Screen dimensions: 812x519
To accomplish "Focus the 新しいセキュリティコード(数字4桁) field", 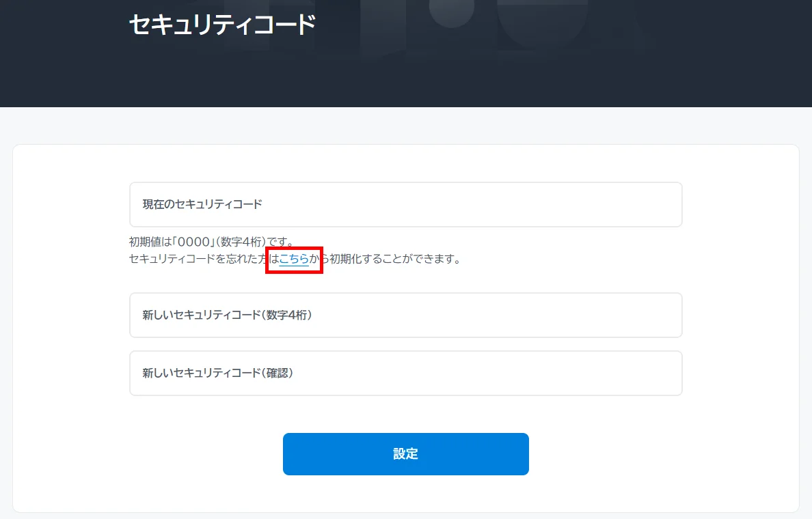I will pyautogui.click(x=405, y=315).
